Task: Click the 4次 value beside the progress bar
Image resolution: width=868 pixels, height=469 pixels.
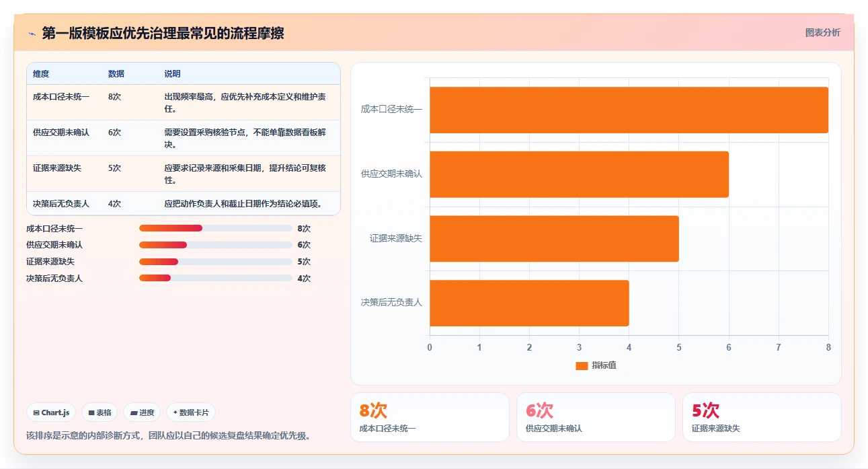Action: [x=304, y=279]
